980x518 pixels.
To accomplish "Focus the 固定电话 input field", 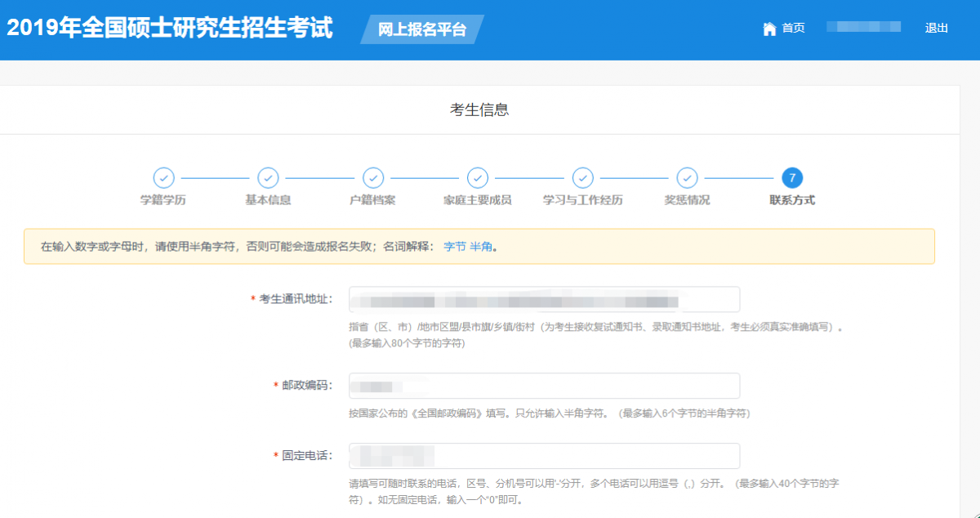I will point(545,456).
